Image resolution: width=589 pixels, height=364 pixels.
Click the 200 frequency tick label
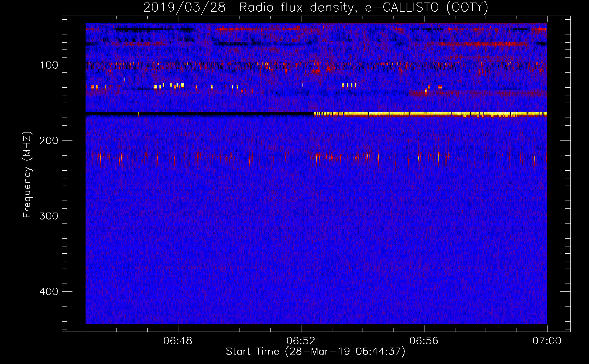[49, 141]
